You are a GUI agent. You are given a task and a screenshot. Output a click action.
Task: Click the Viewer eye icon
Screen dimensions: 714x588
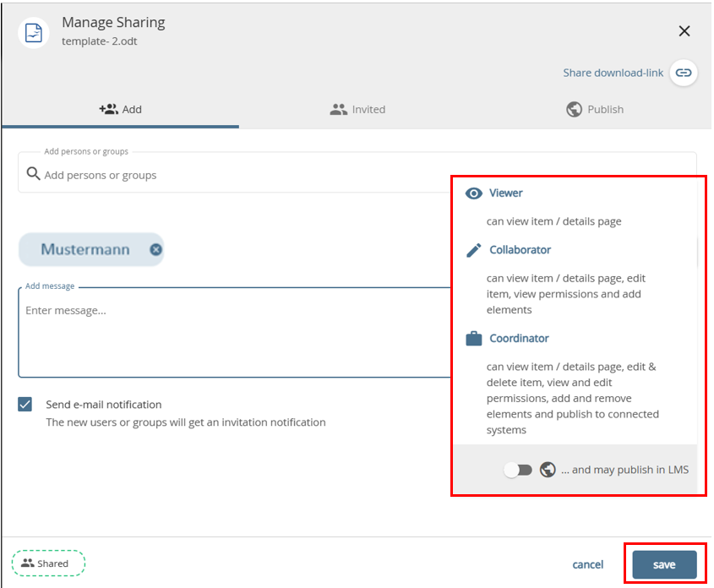click(x=474, y=193)
